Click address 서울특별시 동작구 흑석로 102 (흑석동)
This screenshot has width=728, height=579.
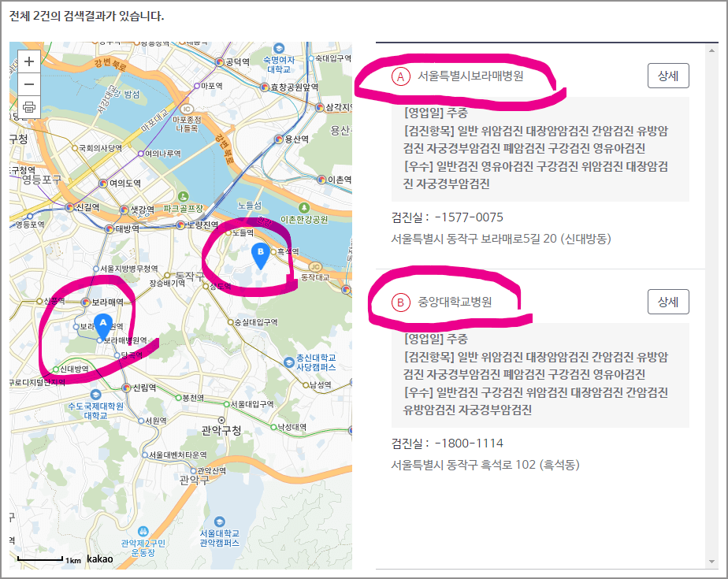(x=485, y=465)
